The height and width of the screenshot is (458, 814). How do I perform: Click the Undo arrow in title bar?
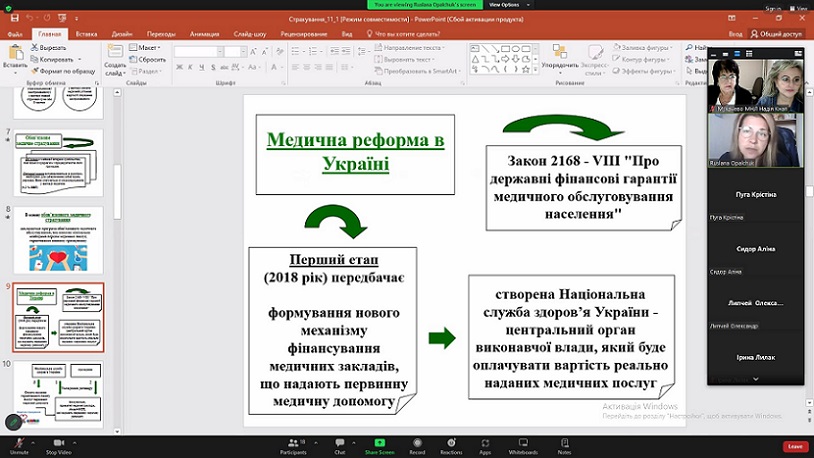30,18
